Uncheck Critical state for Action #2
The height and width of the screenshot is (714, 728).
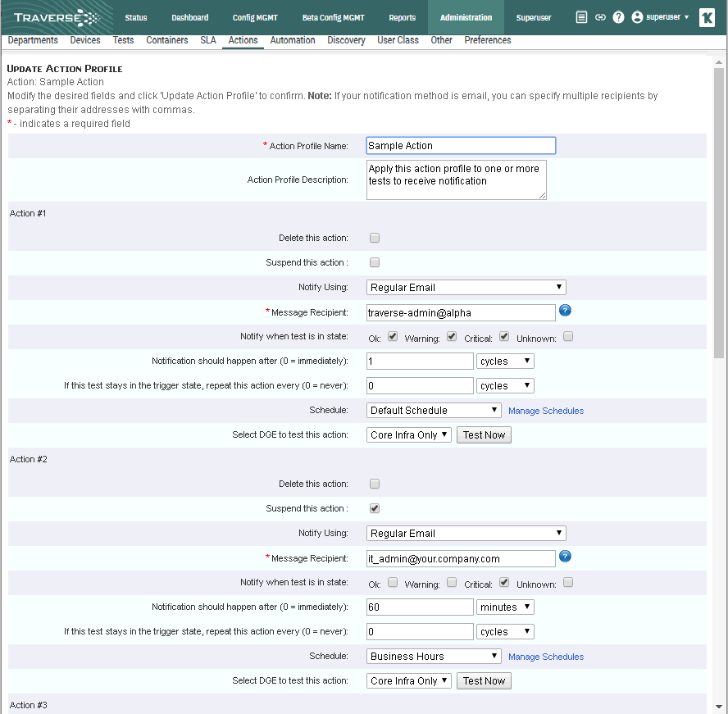point(504,583)
